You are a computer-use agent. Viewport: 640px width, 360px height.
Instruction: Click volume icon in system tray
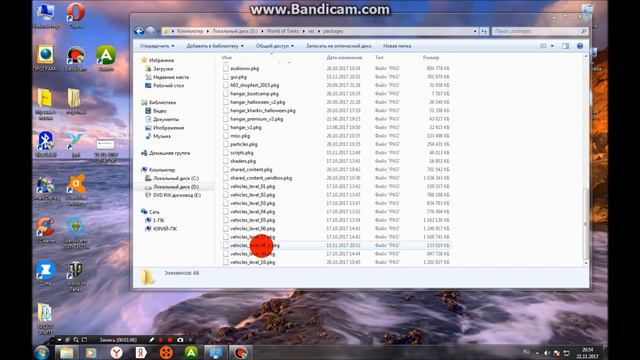547,353
